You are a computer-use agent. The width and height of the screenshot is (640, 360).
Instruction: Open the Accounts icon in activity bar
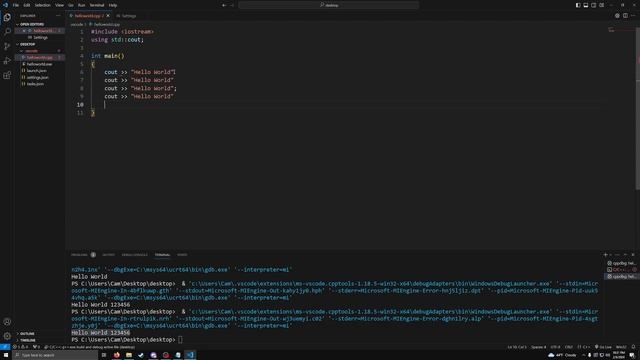point(7,322)
